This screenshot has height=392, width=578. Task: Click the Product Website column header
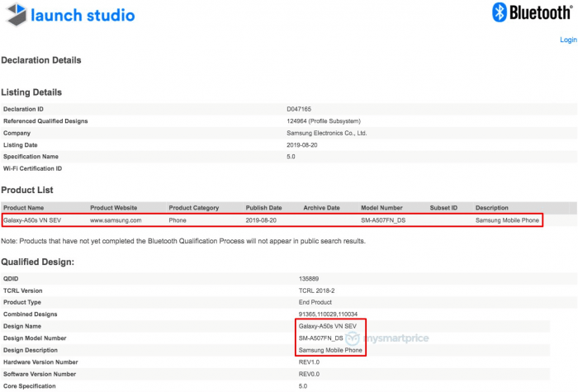pyautogui.click(x=113, y=208)
